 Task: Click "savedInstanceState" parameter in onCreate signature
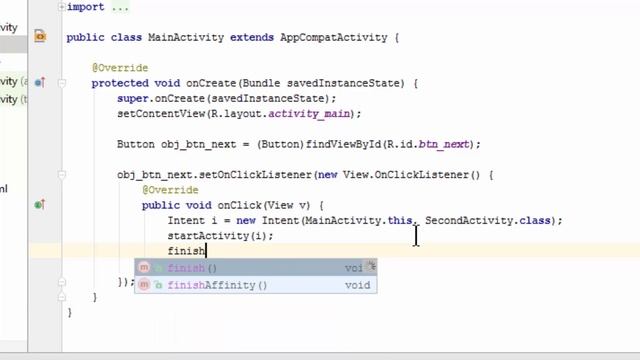pyautogui.click(x=342, y=83)
